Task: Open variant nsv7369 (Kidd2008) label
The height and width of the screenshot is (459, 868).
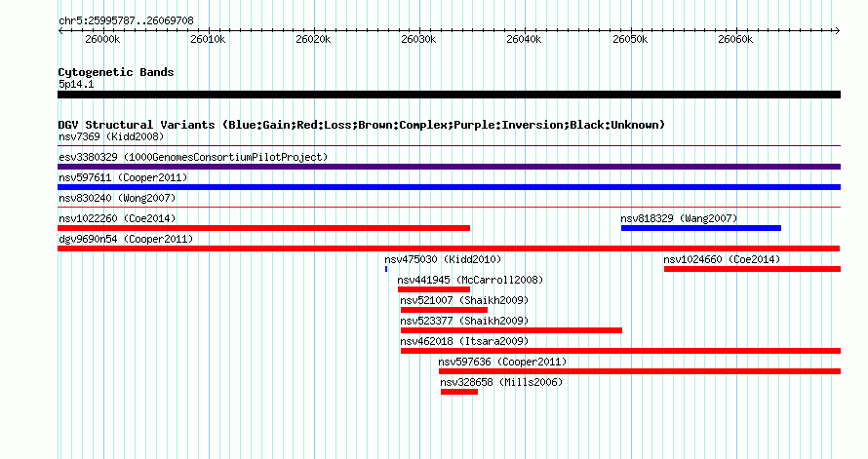Action: coord(111,136)
